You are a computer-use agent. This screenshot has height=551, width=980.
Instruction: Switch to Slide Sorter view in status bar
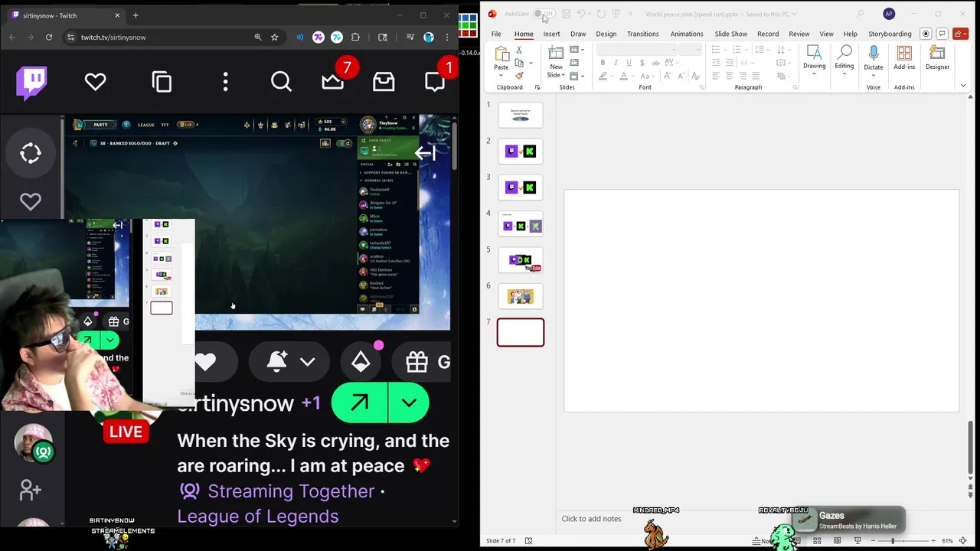click(x=817, y=541)
